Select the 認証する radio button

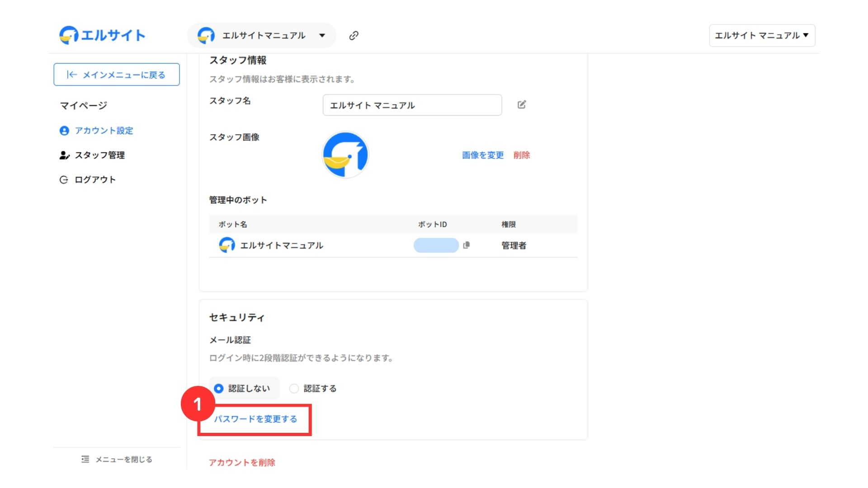click(294, 389)
